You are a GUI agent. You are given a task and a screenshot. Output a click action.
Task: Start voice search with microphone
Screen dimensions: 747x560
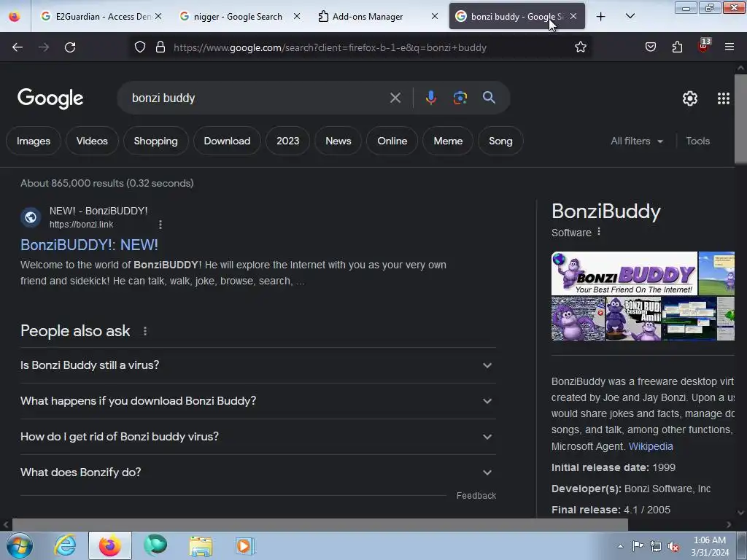pos(430,98)
